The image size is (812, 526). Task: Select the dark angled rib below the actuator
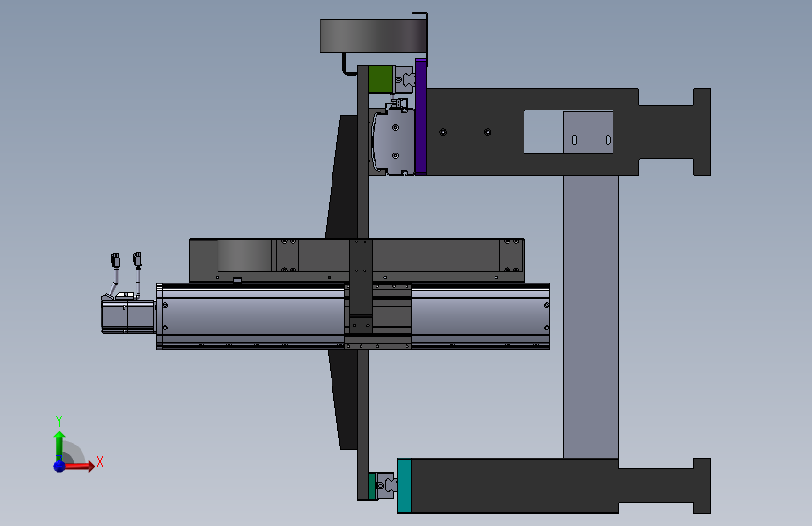point(344,399)
